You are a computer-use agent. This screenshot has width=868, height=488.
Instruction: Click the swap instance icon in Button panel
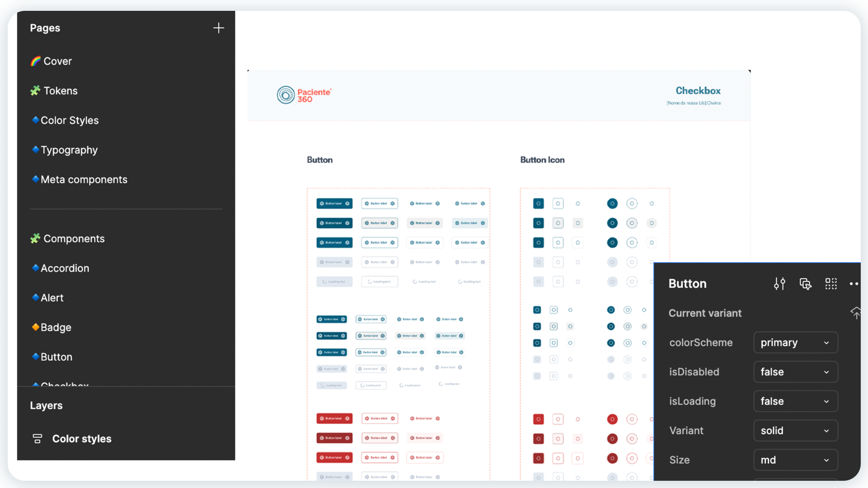[x=805, y=284]
